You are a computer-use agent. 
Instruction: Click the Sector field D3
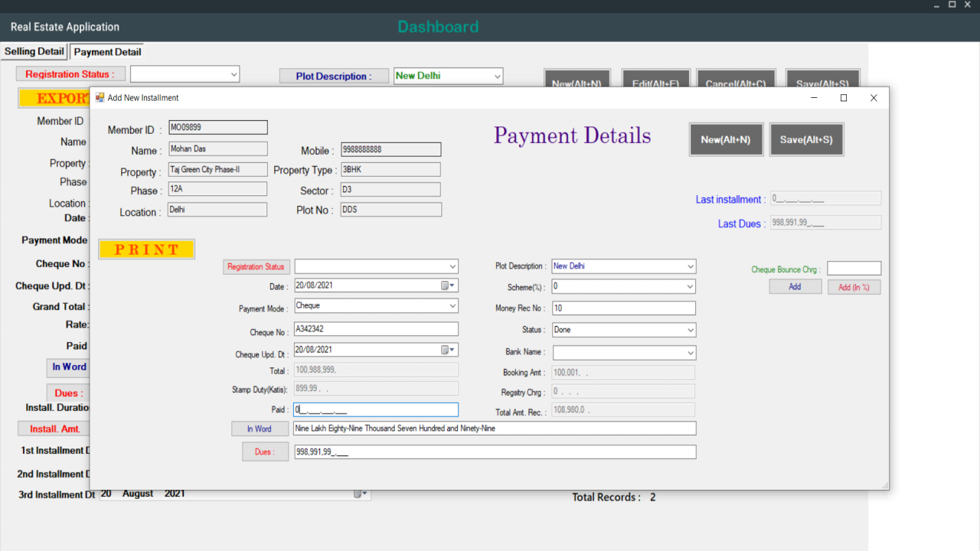pyautogui.click(x=390, y=189)
